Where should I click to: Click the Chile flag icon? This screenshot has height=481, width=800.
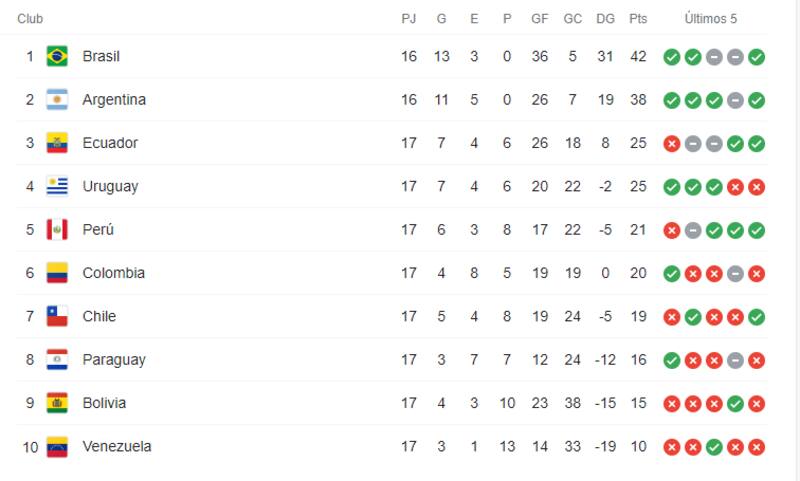point(57,316)
